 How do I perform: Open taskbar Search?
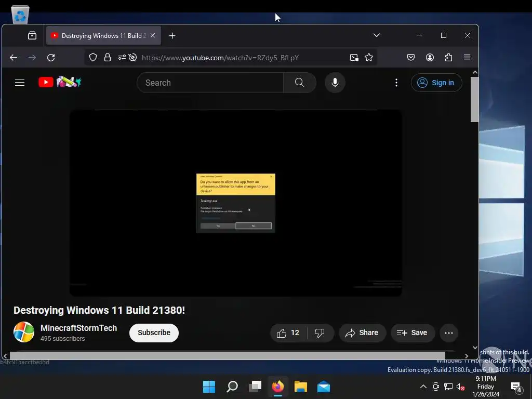[232, 387]
